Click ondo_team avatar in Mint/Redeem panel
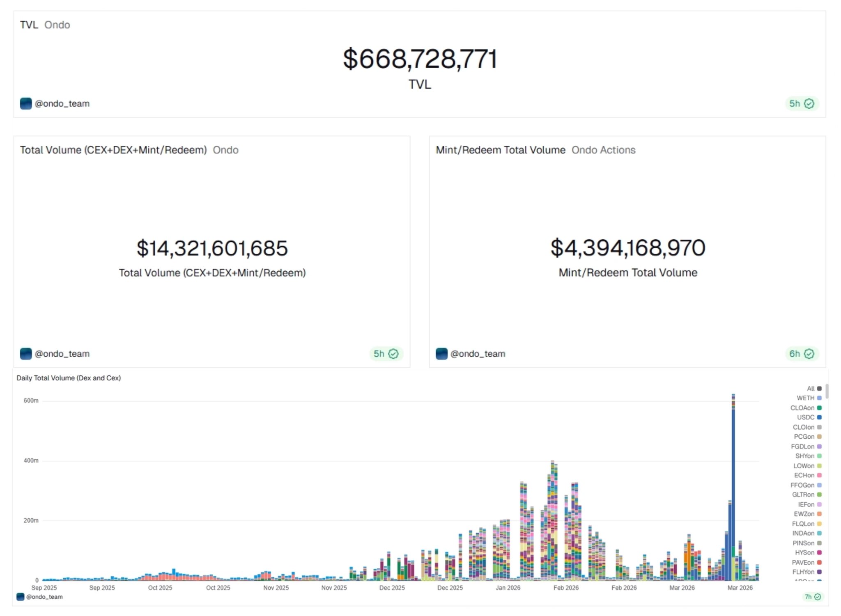The image size is (841, 616). [441, 354]
